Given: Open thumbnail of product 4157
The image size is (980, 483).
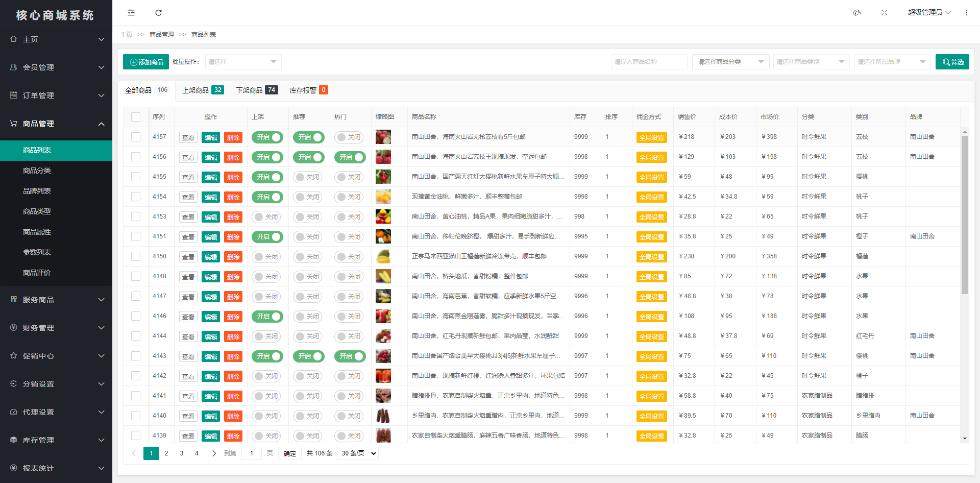Looking at the screenshot, I should click(383, 137).
